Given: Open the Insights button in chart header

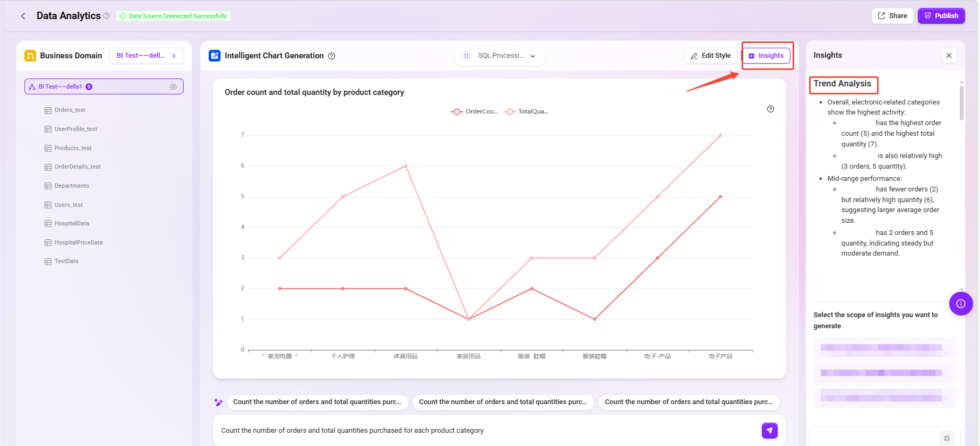Looking at the screenshot, I should (x=766, y=56).
